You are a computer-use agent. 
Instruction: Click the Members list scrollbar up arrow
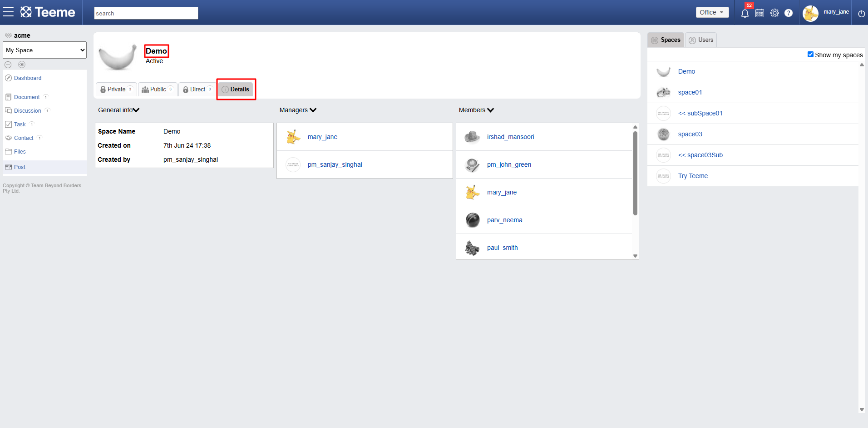click(635, 127)
